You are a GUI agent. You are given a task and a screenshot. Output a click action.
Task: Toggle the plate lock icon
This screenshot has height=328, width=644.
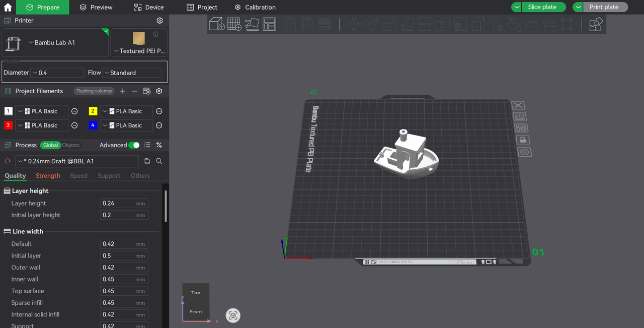tap(524, 140)
